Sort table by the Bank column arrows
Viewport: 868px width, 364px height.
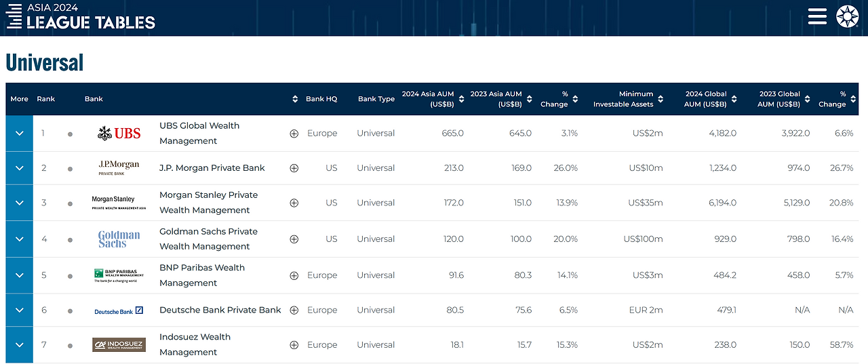pyautogui.click(x=295, y=99)
